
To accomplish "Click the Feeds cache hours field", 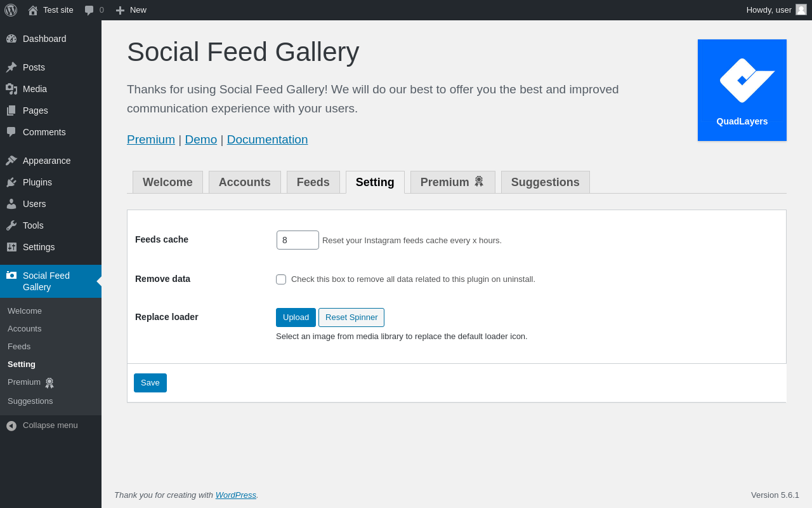I will pyautogui.click(x=298, y=240).
